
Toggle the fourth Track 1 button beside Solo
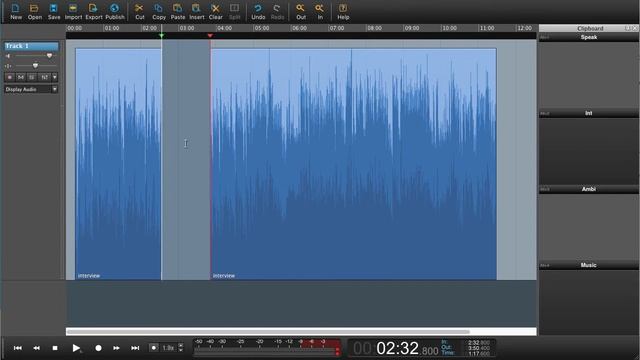pos(44,77)
